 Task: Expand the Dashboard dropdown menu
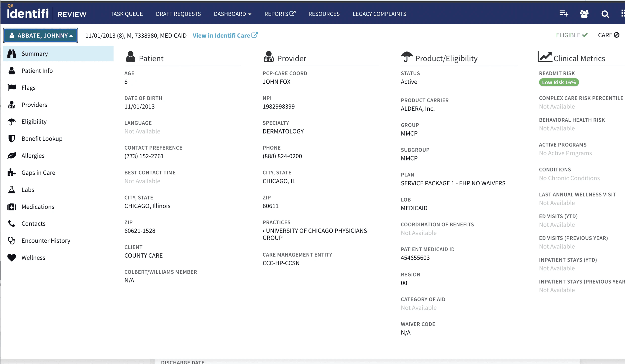[232, 14]
